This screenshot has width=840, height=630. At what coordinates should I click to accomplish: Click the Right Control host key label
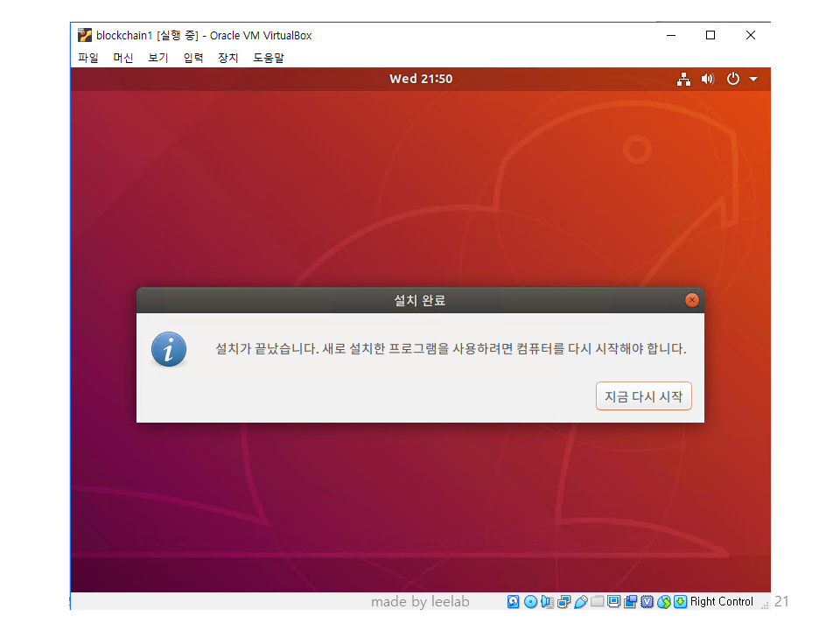(x=722, y=602)
